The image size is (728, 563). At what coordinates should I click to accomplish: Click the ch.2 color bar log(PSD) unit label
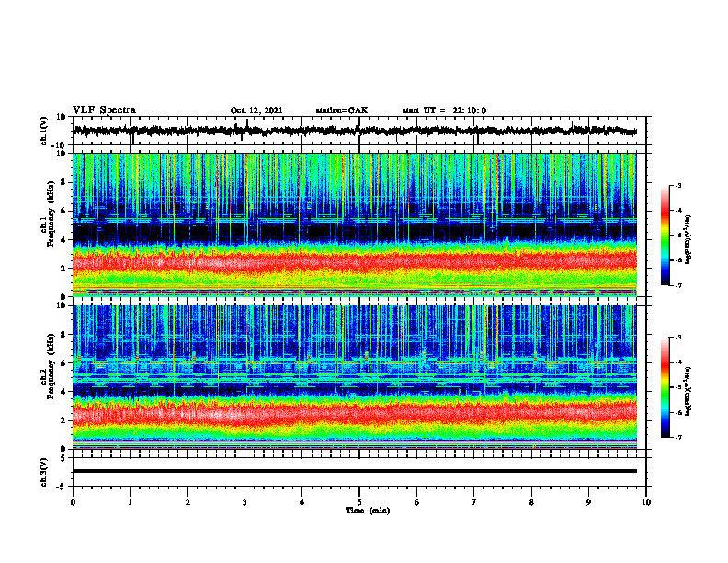[x=688, y=391]
